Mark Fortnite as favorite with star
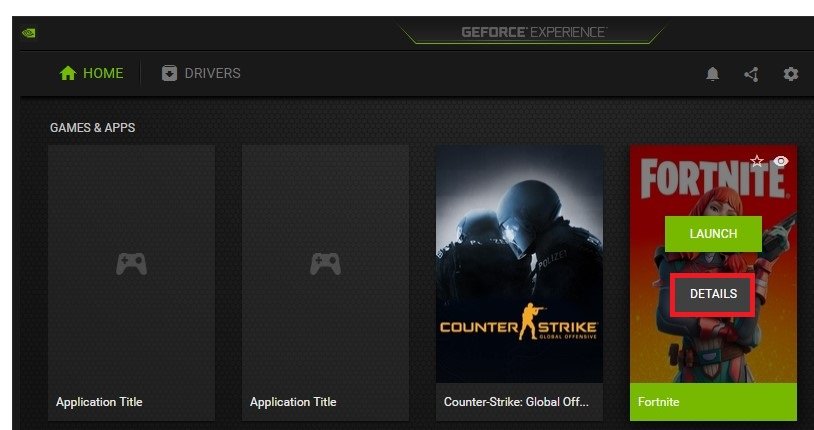The image size is (814, 430). click(x=757, y=161)
